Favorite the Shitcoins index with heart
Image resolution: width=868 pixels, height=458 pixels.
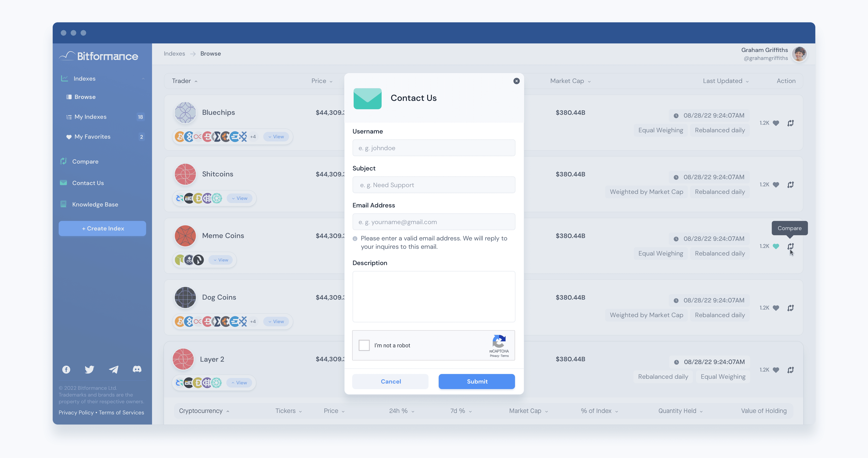(776, 185)
